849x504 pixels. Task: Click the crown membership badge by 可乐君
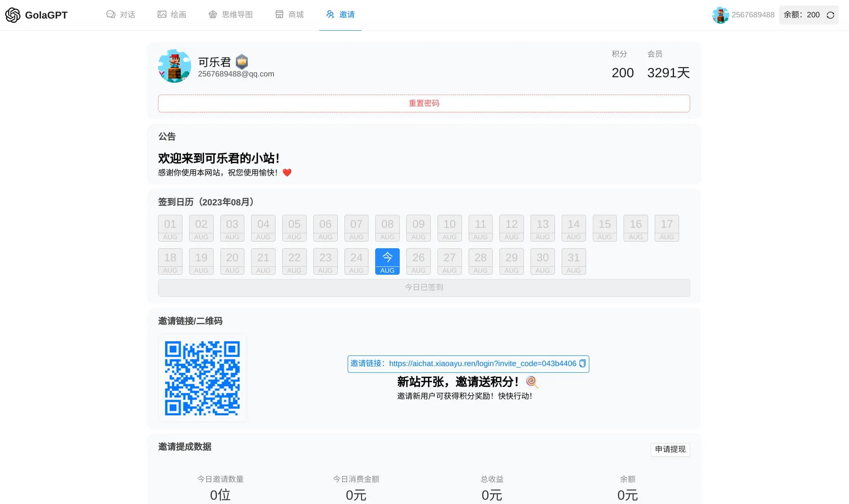click(x=242, y=62)
